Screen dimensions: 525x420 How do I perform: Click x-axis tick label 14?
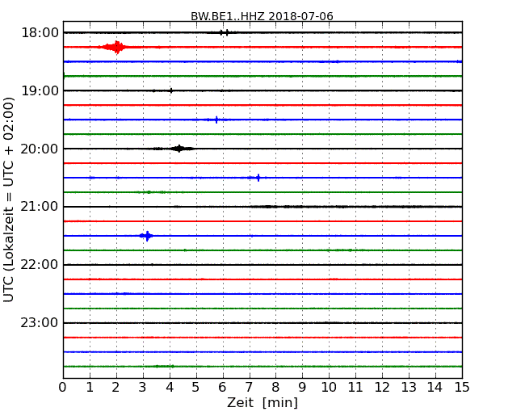click(435, 387)
